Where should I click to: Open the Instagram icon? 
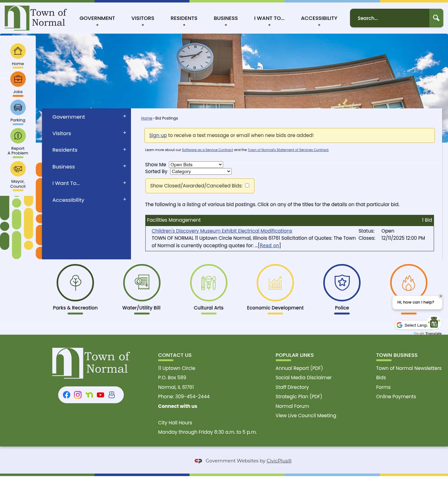click(78, 394)
